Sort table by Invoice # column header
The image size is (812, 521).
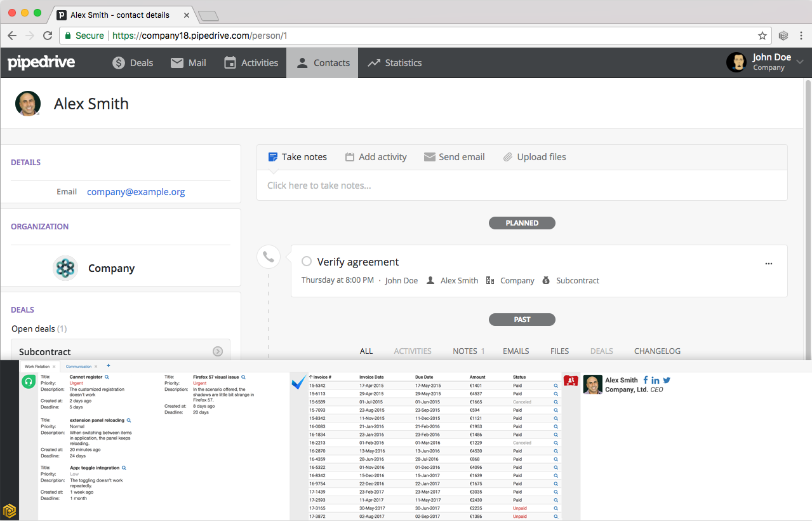click(321, 377)
